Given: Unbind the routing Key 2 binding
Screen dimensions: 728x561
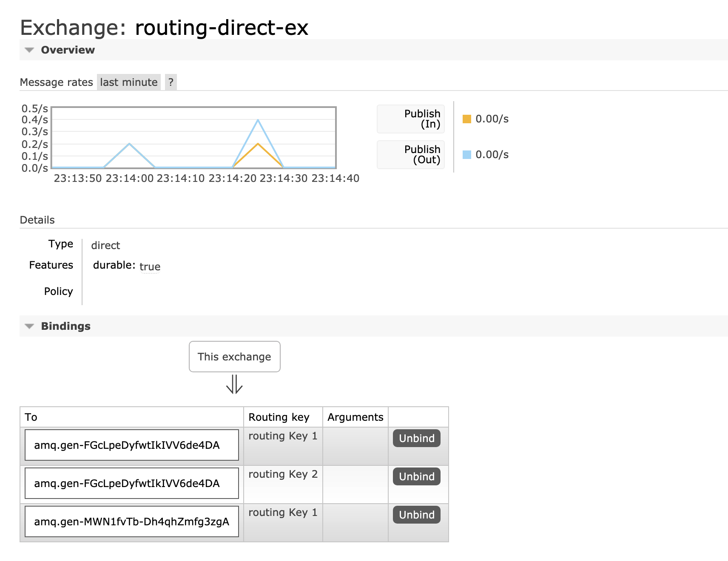Looking at the screenshot, I should pos(416,476).
